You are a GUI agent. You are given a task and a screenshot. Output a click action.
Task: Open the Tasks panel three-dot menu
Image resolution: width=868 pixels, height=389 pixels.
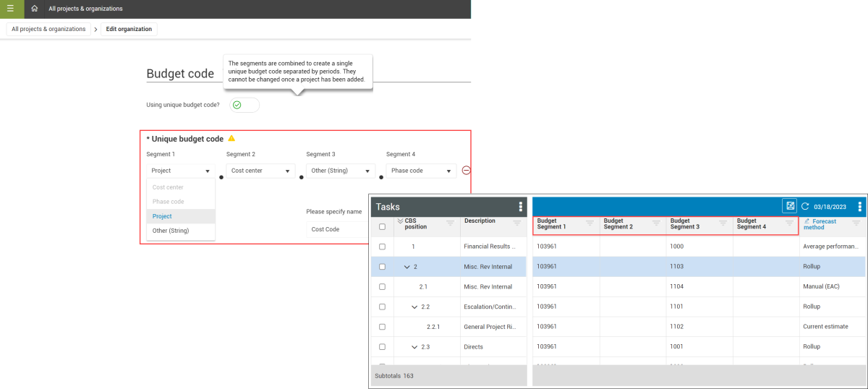pos(520,207)
